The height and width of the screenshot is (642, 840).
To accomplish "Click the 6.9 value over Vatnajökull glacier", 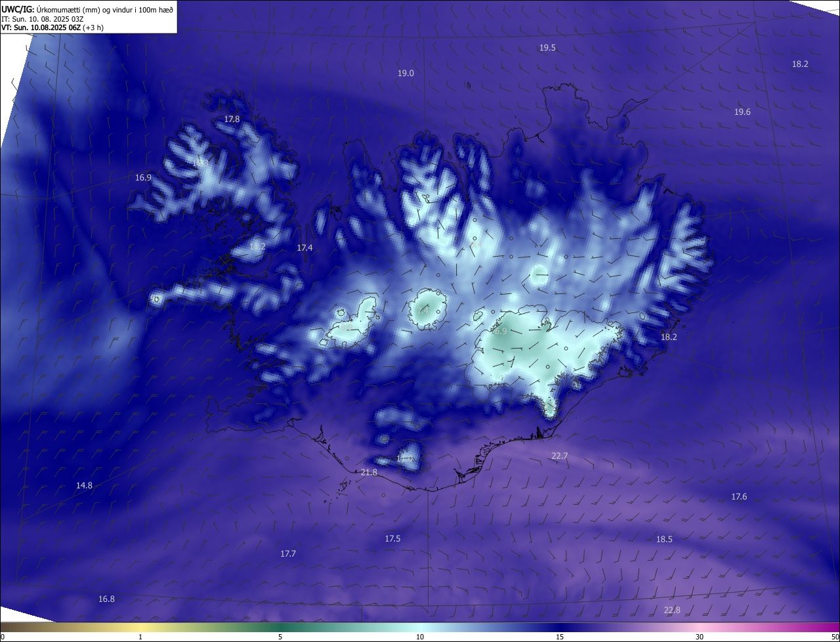I will coord(501,332).
